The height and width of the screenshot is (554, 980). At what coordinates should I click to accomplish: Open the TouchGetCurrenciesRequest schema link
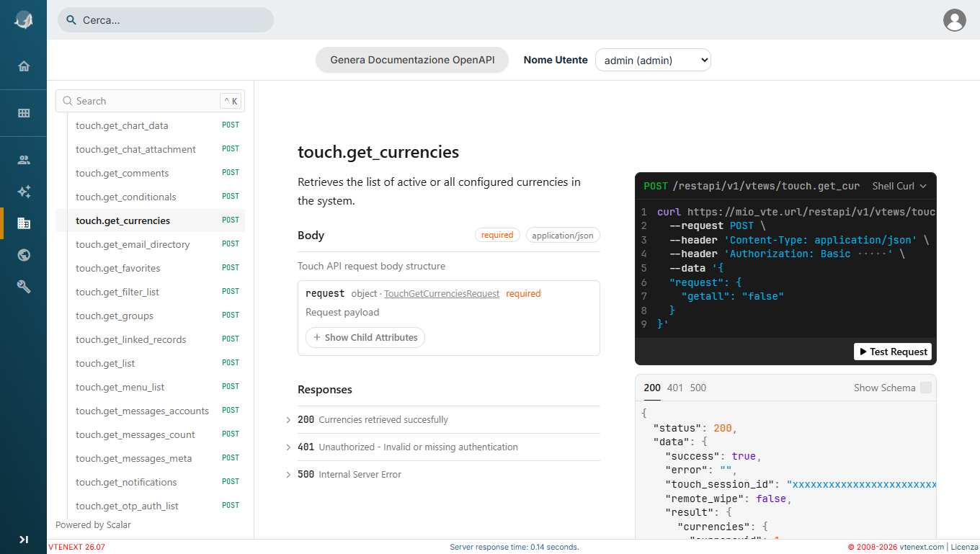click(442, 294)
